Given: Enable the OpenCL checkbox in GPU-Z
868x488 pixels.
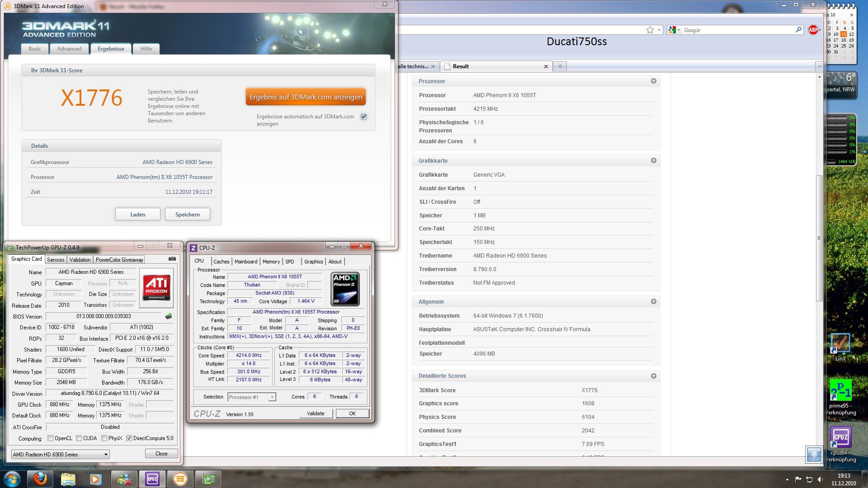Looking at the screenshot, I should (51, 438).
